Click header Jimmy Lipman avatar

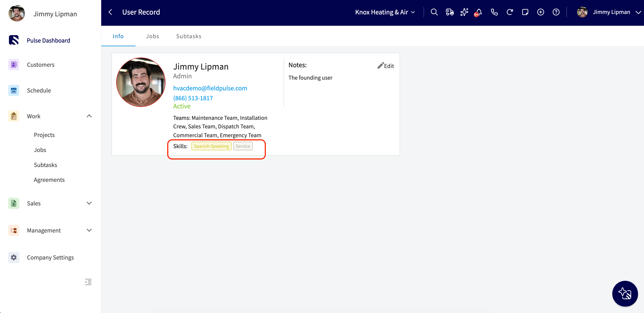(582, 12)
